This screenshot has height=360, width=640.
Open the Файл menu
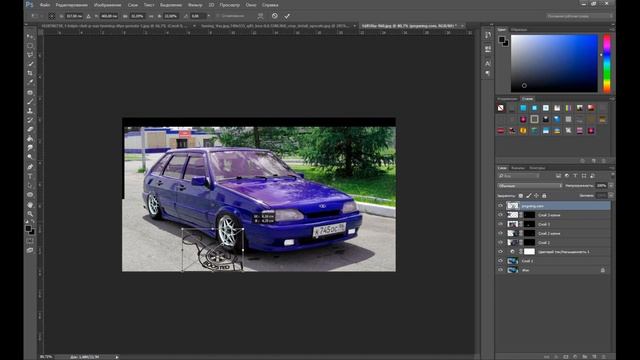45,5
